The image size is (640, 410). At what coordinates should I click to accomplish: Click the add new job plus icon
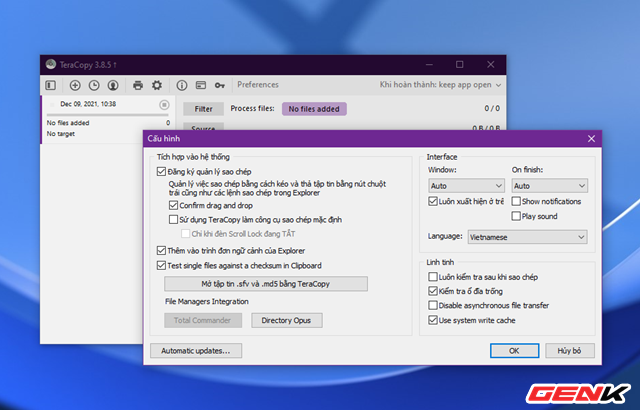75,85
